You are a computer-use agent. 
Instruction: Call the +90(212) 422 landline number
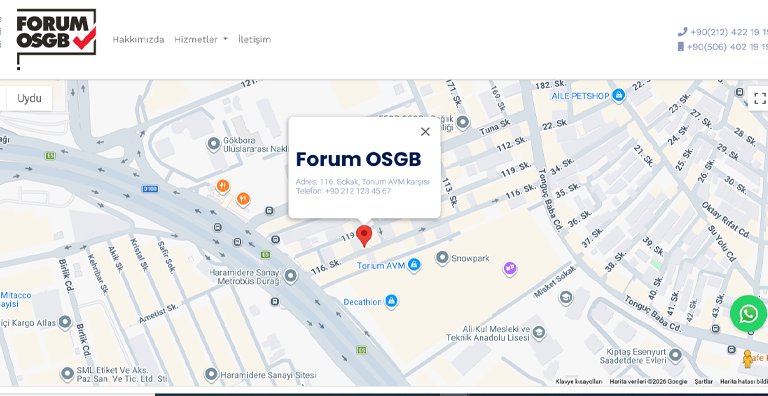(728, 32)
